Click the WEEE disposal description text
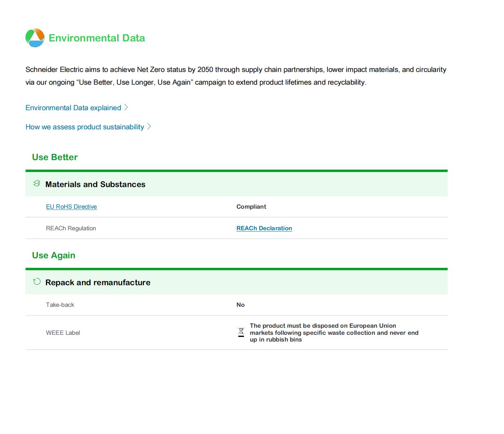This screenshot has height=434, width=504. (334, 333)
